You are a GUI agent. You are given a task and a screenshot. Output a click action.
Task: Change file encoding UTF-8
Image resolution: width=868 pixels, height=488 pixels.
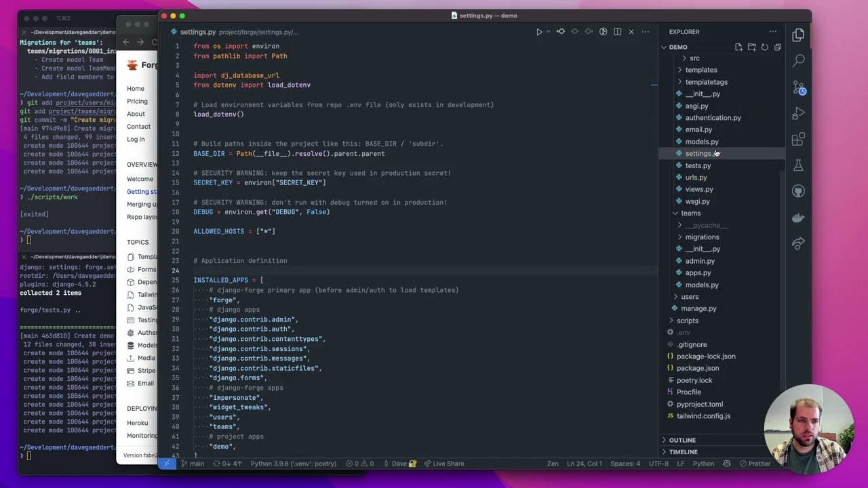coord(658,464)
